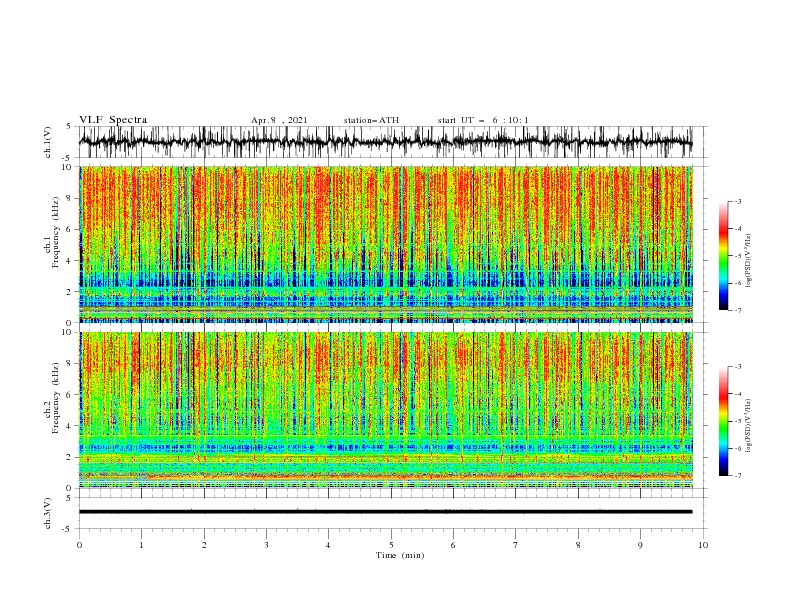Click the ch.2 spectrogram color bar

click(x=723, y=421)
